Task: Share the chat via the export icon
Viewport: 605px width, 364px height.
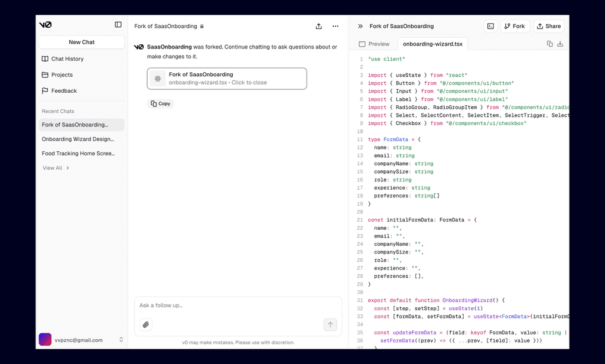Action: pos(318,26)
